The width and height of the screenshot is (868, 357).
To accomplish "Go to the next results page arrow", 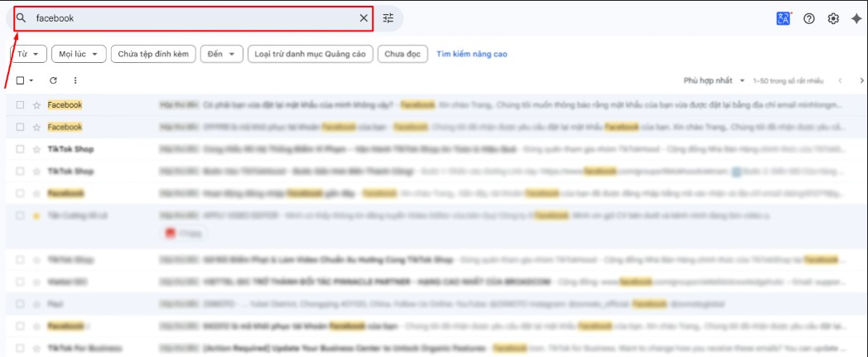I will pos(861,81).
